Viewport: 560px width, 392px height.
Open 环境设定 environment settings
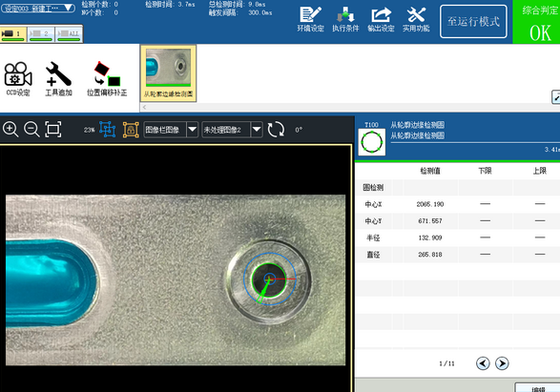point(310,19)
